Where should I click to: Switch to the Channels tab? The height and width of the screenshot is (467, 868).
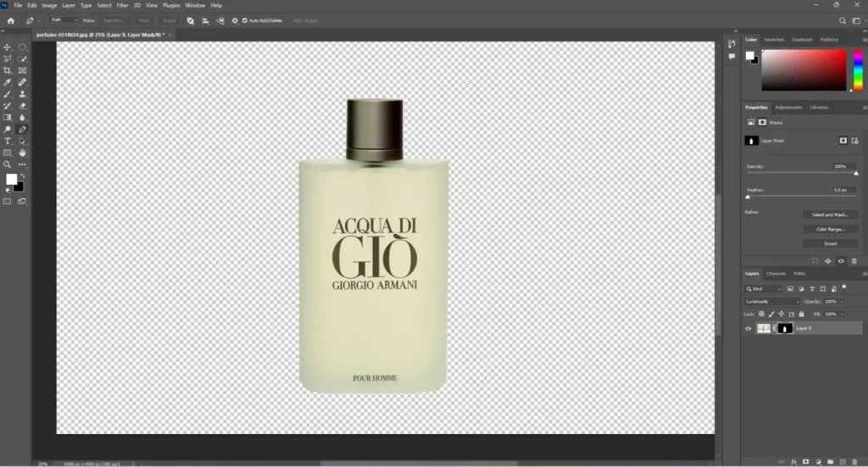point(776,274)
